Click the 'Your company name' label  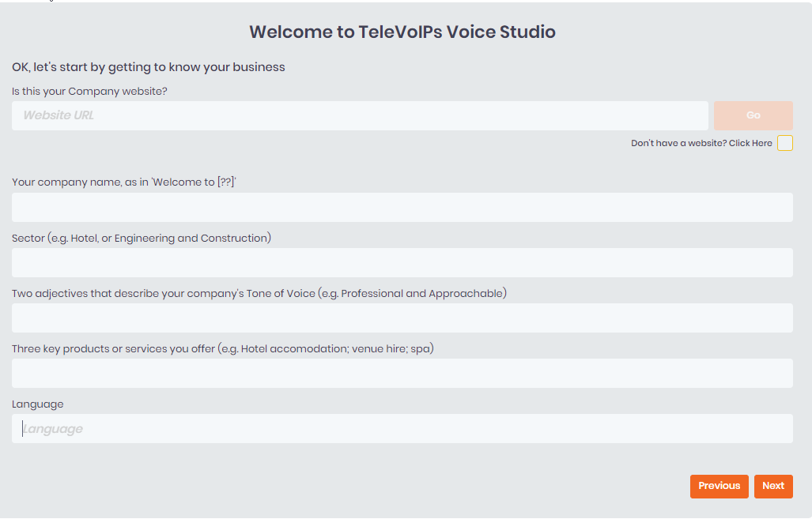pyautogui.click(x=124, y=182)
